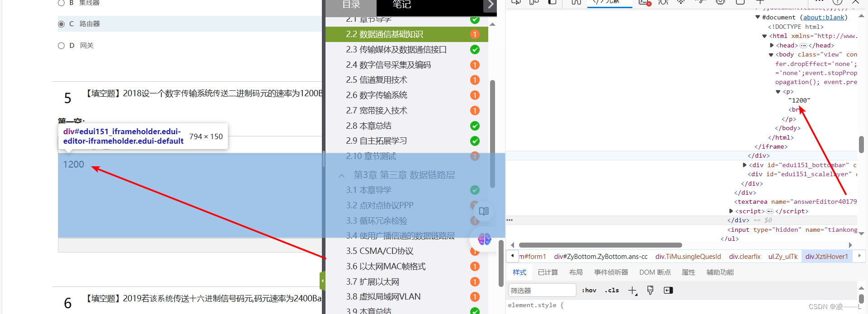
Task: Collapse the sidebar with the top arrow button
Action: click(490, 5)
